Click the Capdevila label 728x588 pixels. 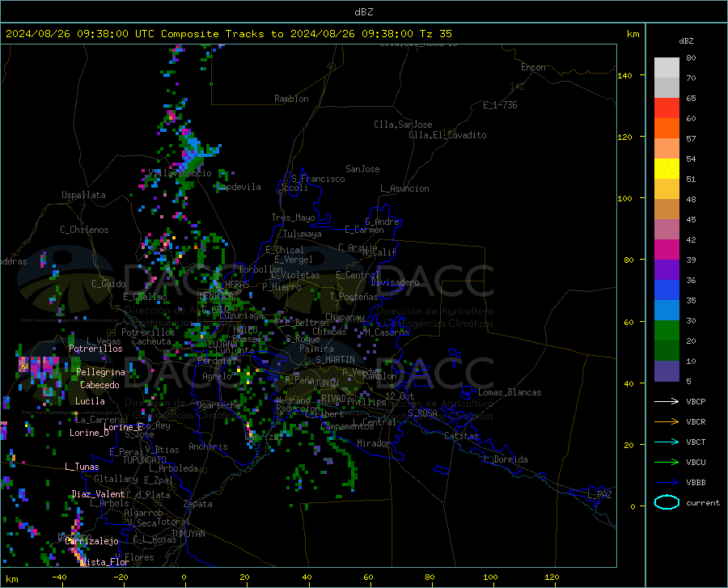(239, 187)
